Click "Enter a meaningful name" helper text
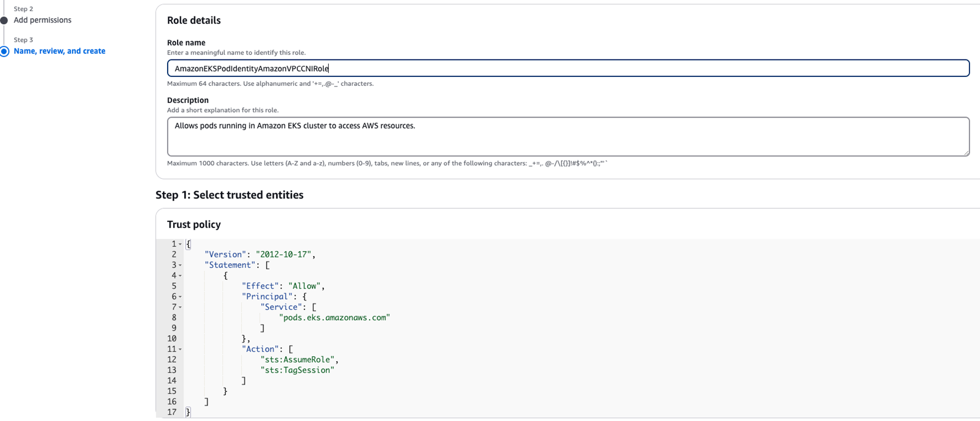Image resolution: width=980 pixels, height=421 pixels. [236, 53]
